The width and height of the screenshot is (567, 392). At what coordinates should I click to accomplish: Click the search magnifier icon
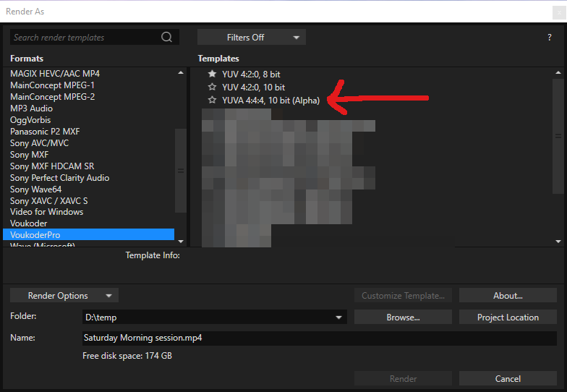tap(167, 38)
